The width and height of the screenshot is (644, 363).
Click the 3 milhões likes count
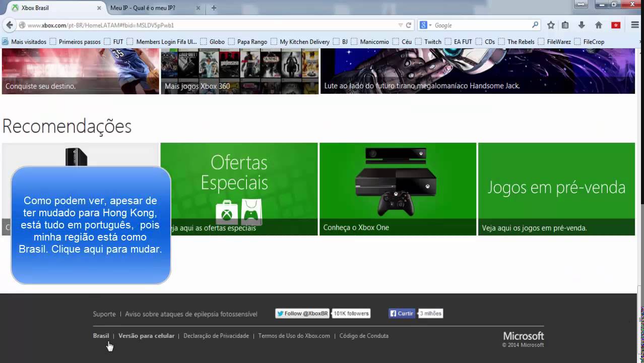click(430, 314)
